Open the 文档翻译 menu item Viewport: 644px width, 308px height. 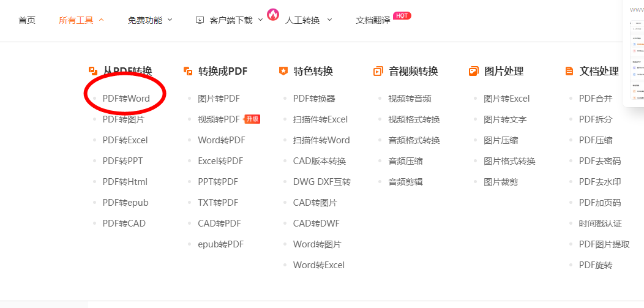373,20
